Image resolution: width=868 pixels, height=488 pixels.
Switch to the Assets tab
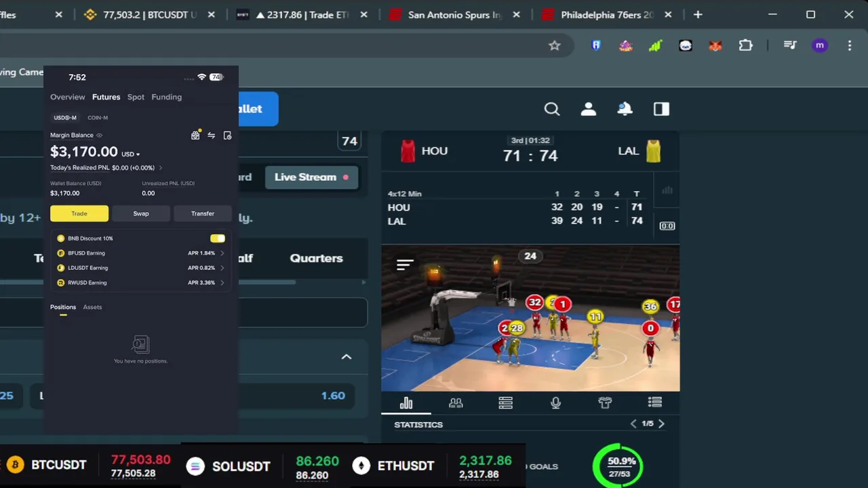tap(92, 307)
